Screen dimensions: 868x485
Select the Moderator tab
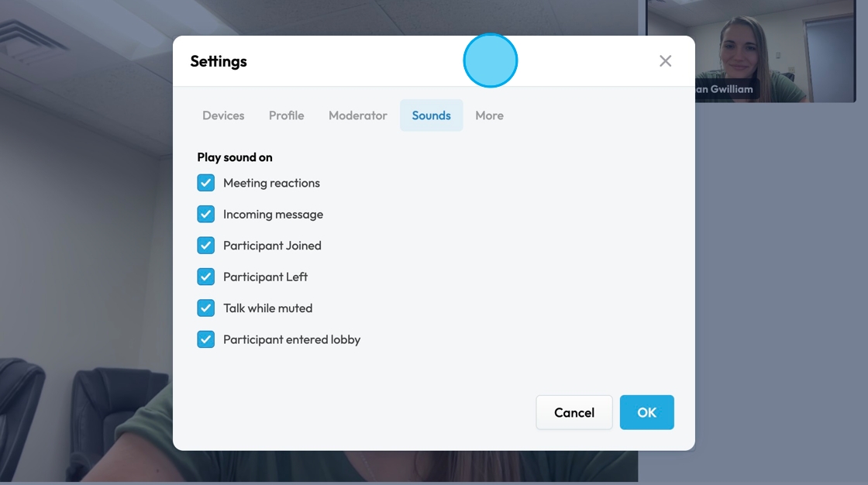(x=357, y=115)
